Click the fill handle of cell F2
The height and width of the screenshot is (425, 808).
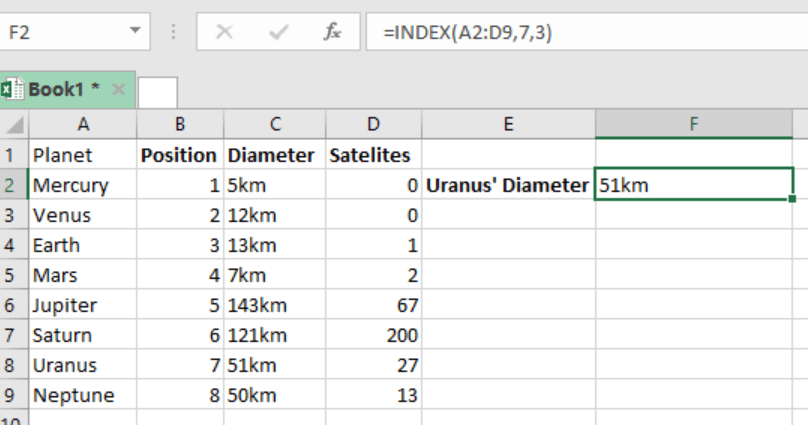coord(792,199)
